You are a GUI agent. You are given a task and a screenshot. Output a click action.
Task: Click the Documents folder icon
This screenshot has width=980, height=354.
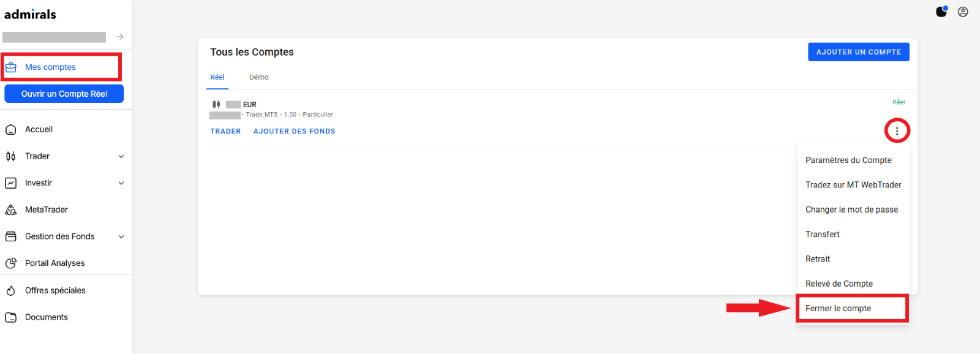[10, 317]
